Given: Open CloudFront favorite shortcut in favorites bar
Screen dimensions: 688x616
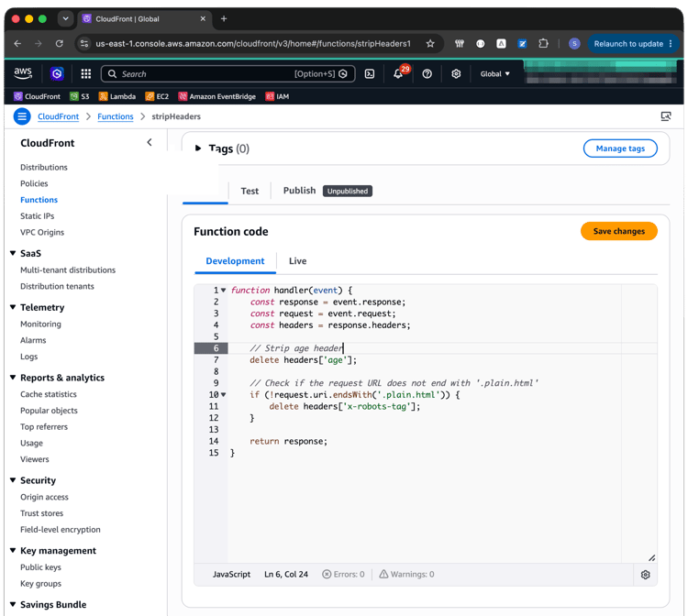Looking at the screenshot, I should [38, 96].
